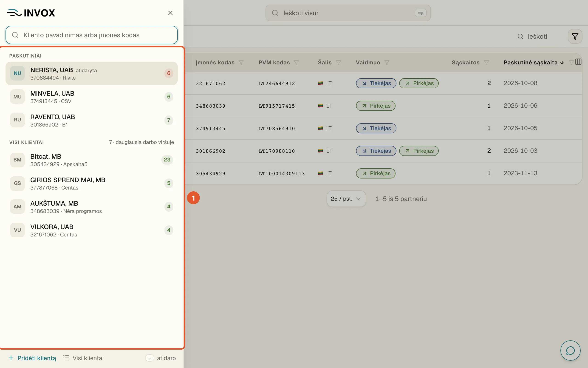Click the GS avatar for GIRIOS SPRENDIMAI
Image resolution: width=588 pixels, height=368 pixels.
(x=17, y=183)
